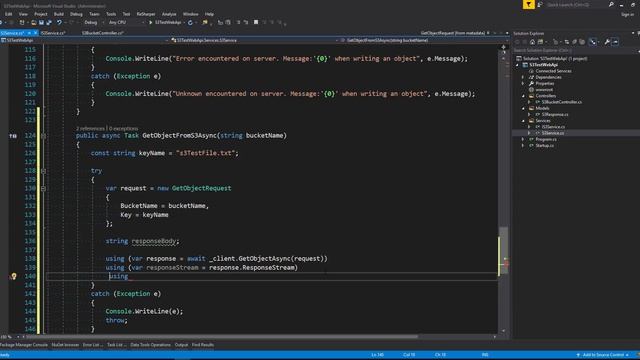Image resolution: width=640 pixels, height=360 pixels.
Task: Click the horizontal editor scrollbar
Action: [222, 337]
